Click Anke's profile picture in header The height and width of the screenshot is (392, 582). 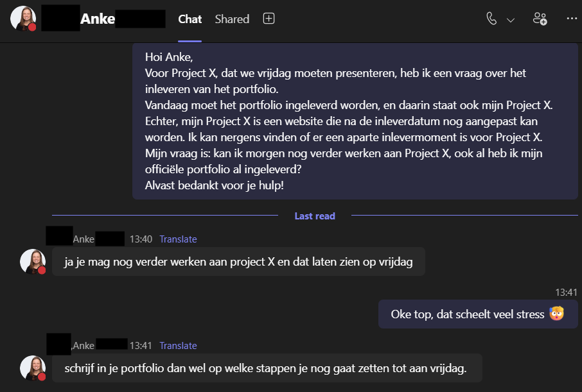coord(22,19)
